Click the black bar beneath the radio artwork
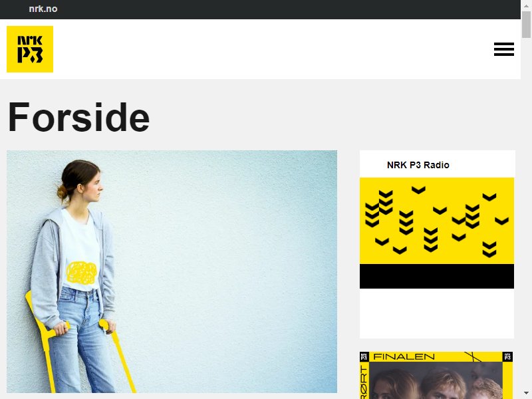The width and height of the screenshot is (532, 399). [x=437, y=276]
